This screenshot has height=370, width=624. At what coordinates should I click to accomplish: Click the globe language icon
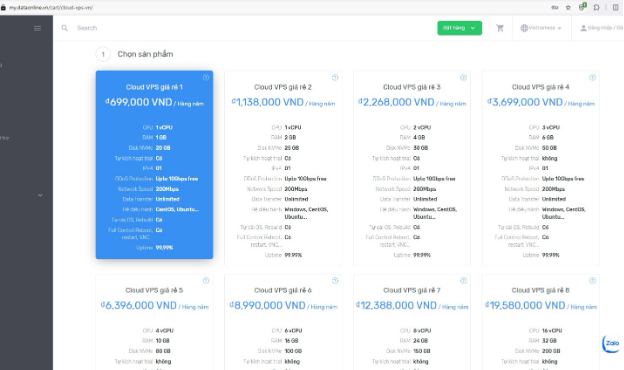pos(524,28)
